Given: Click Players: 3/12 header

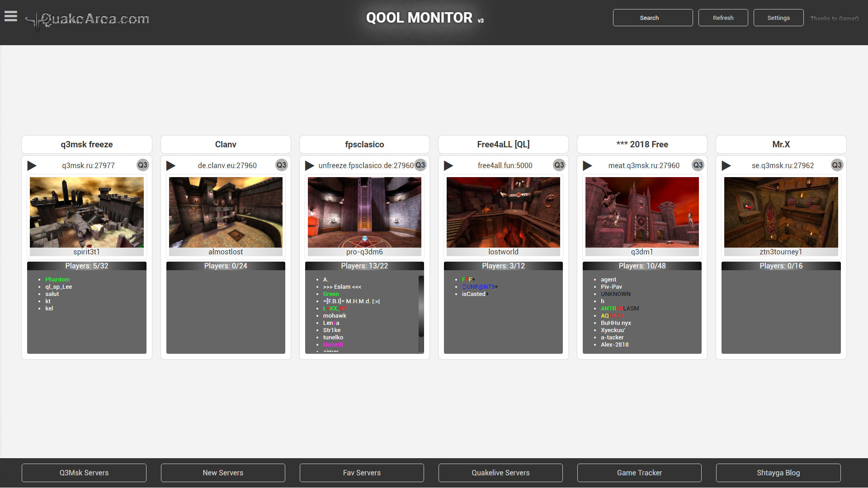Looking at the screenshot, I should (x=503, y=266).
